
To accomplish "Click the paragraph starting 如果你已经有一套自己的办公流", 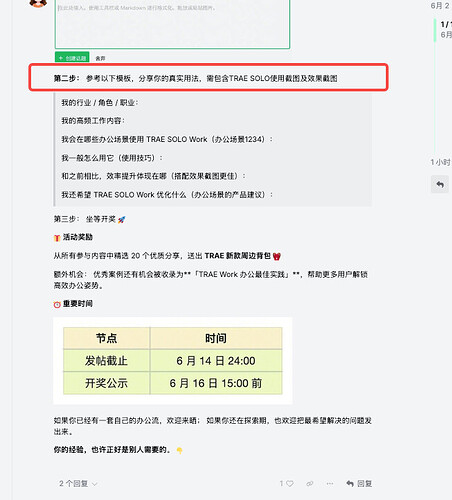I will pyautogui.click(x=213, y=426).
